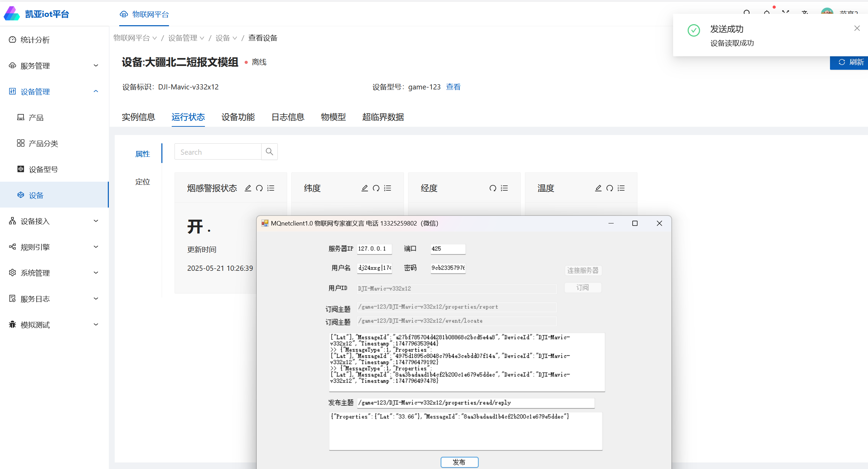Click the 查看 device model link
This screenshot has height=469, width=868.
tap(453, 87)
